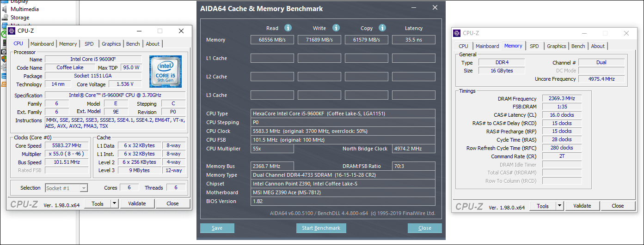Select CPU tab in left CPU-Z
This screenshot has height=245, width=644.
18,43
